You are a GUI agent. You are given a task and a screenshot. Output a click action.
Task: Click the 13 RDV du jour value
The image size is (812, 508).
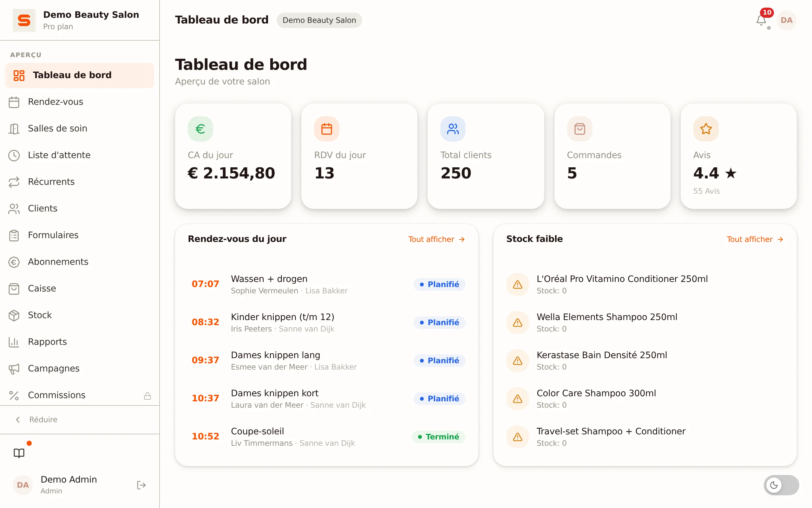[324, 173]
